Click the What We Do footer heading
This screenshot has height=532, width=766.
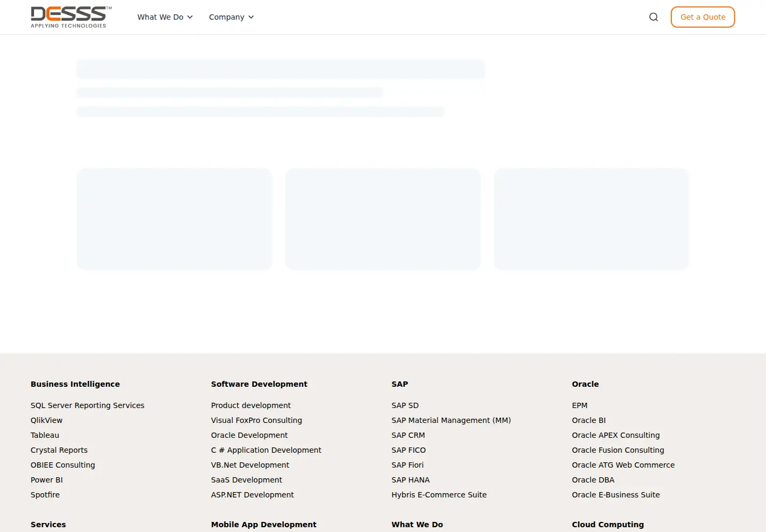pyautogui.click(x=417, y=525)
